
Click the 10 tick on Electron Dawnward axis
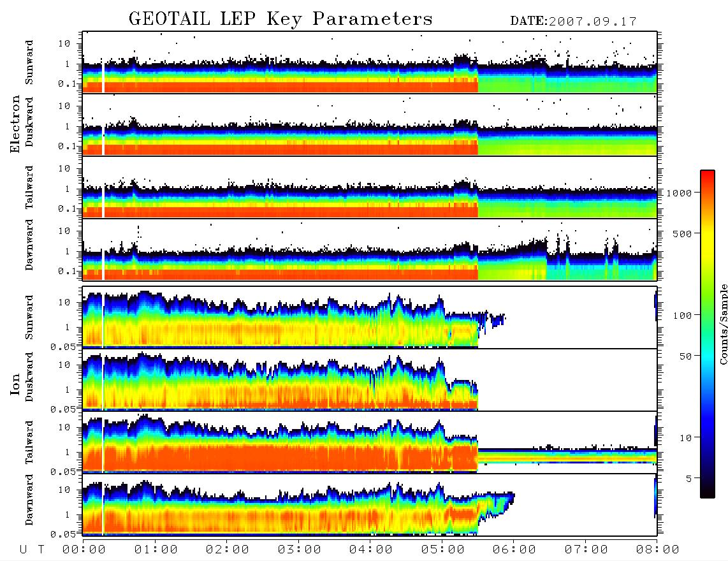[64, 231]
